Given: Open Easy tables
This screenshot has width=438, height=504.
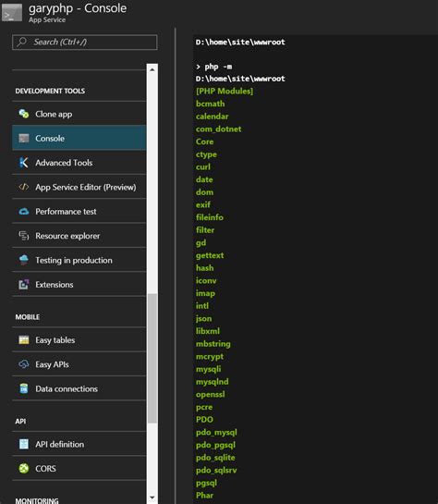Looking at the screenshot, I should coord(79,339).
